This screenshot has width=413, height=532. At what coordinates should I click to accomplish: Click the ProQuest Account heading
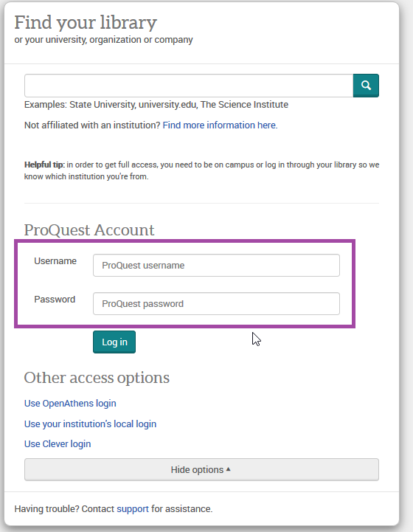(x=89, y=230)
